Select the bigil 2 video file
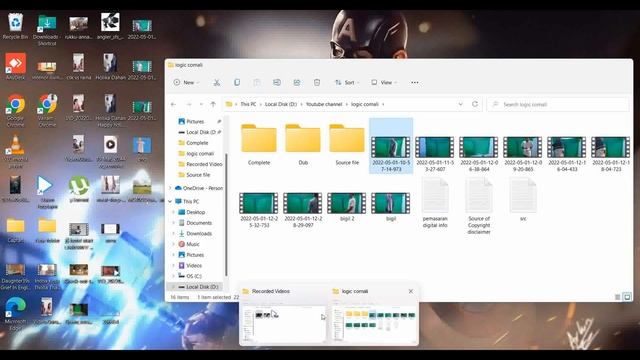 pyautogui.click(x=347, y=207)
